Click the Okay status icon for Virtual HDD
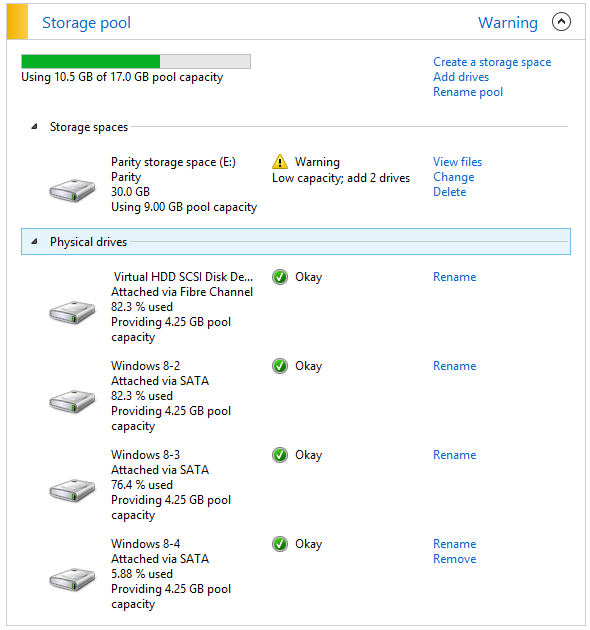This screenshot has width=590, height=630. 280,277
